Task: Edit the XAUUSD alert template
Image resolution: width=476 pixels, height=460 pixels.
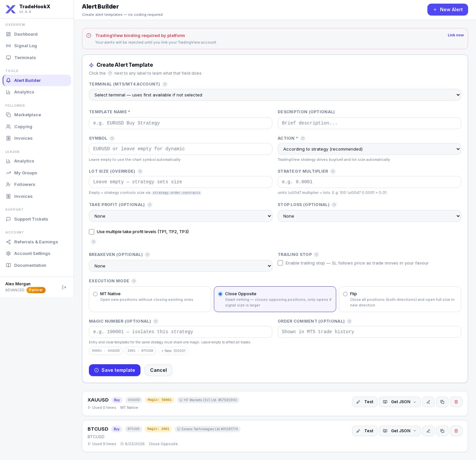Action: [x=428, y=402]
